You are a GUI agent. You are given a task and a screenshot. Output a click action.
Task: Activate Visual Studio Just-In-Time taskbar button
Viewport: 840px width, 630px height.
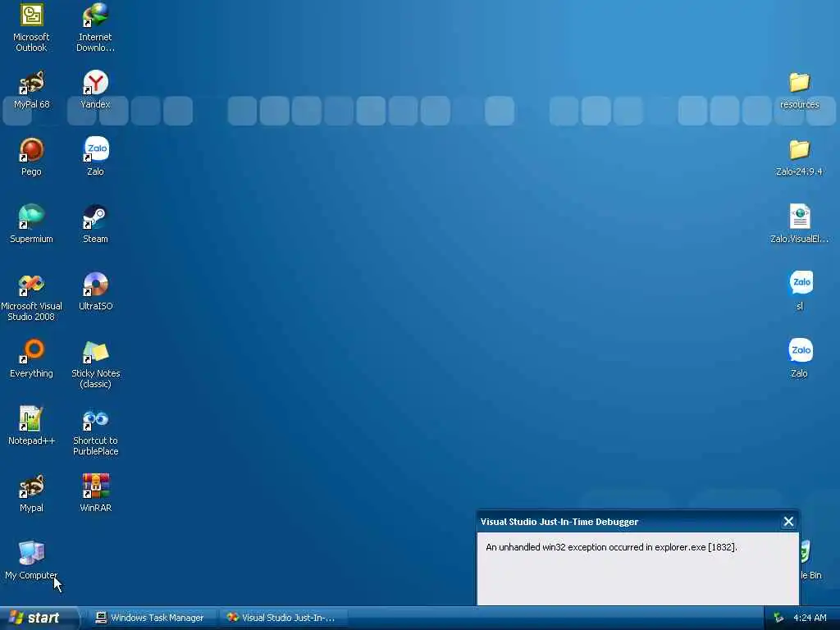284,618
